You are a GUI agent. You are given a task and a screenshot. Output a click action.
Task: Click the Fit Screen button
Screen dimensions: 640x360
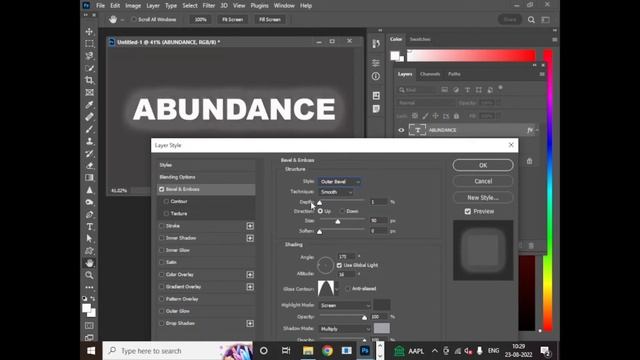click(x=232, y=20)
